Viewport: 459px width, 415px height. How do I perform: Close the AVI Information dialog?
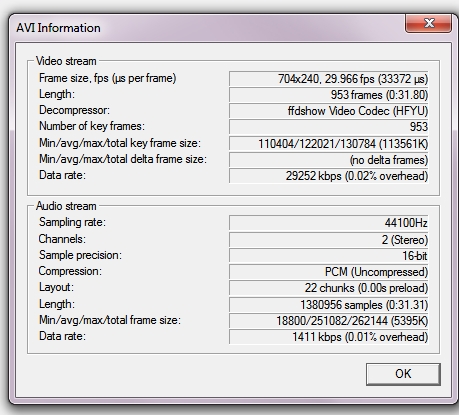click(x=428, y=23)
